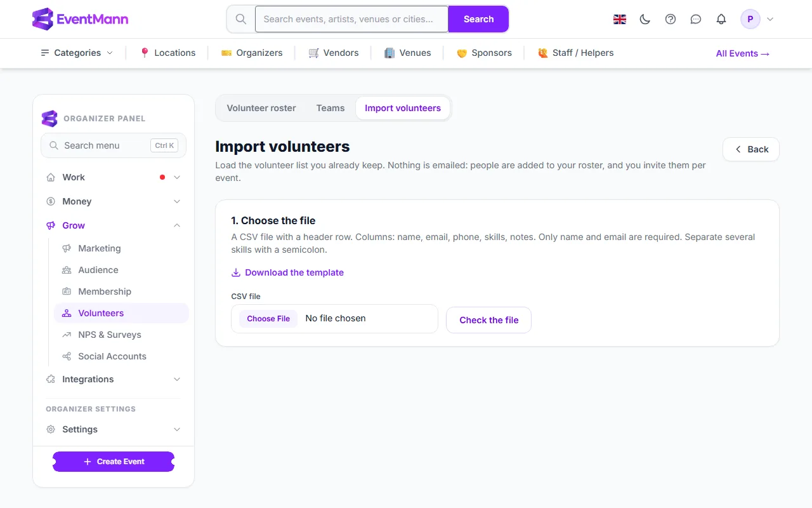Open Marketing in the sidebar
This screenshot has height=508, width=812.
point(121,248)
